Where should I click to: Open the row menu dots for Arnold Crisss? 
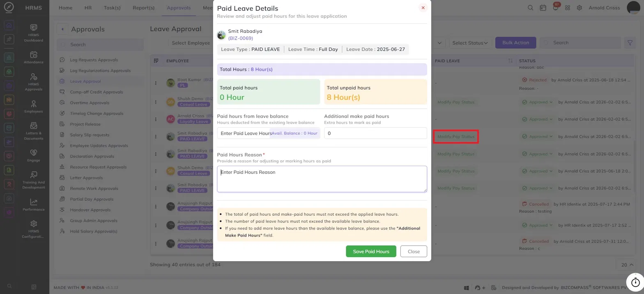click(156, 119)
